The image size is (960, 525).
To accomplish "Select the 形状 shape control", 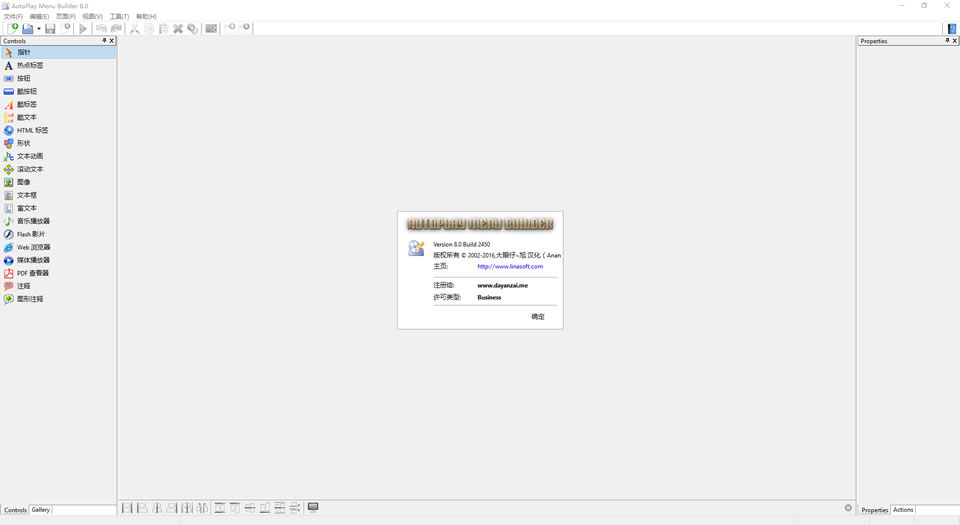I will 58,143.
